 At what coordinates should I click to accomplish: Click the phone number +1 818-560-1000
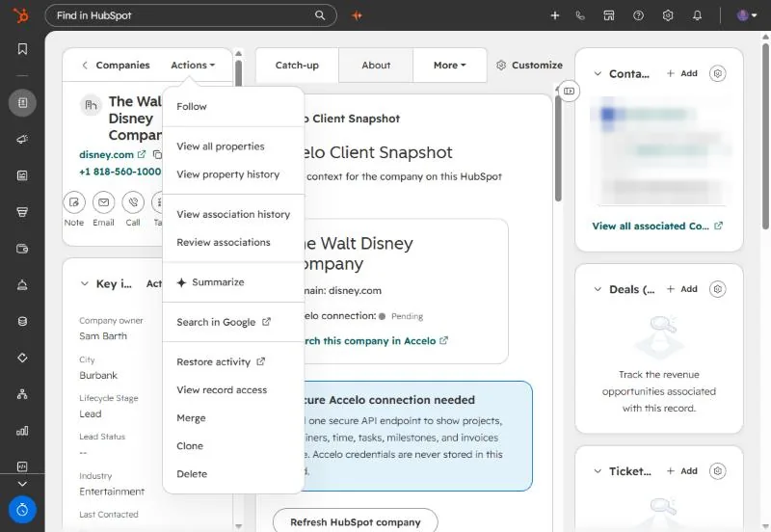click(120, 172)
